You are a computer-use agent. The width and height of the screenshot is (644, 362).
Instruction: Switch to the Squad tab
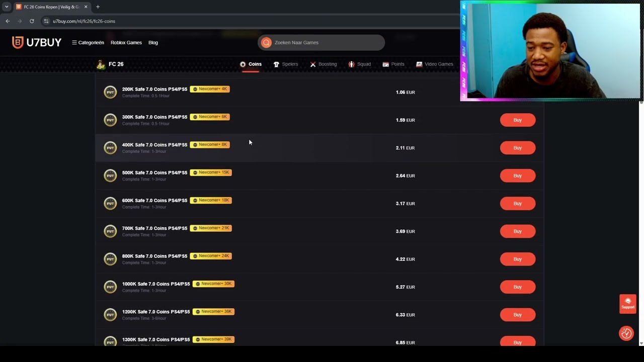click(359, 64)
